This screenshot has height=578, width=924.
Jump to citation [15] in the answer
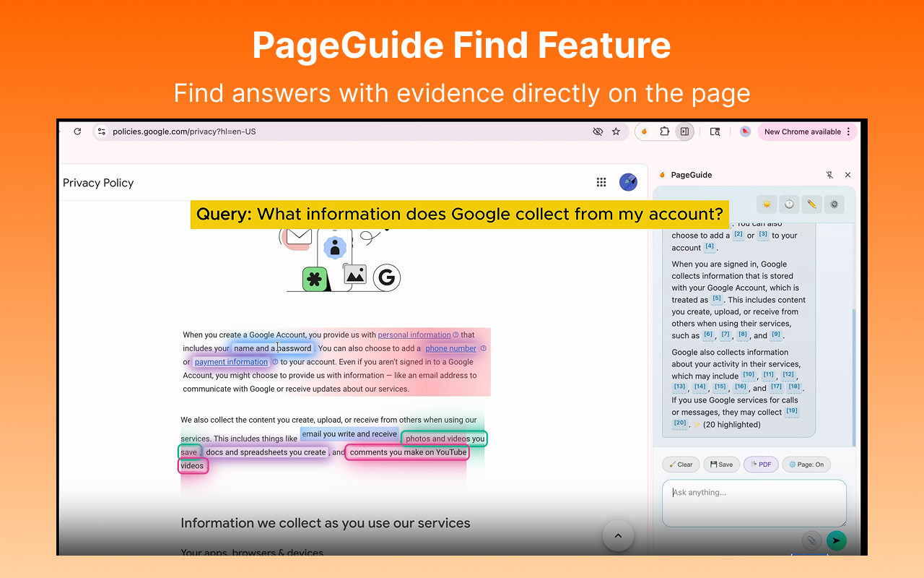click(720, 387)
